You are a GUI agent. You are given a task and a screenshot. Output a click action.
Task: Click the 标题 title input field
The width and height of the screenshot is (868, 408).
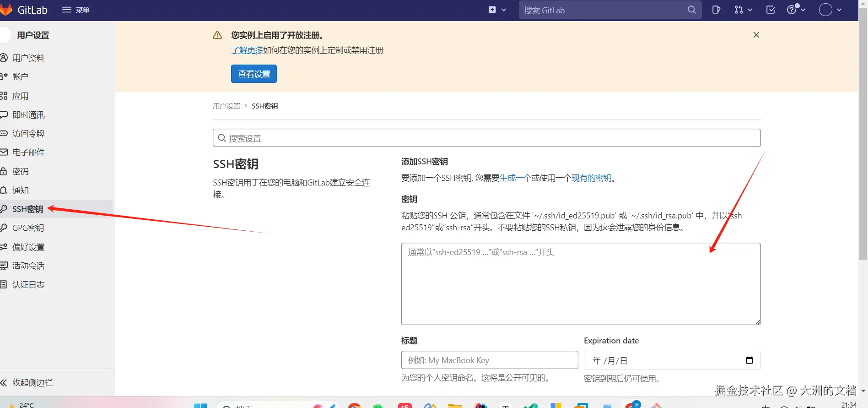(x=490, y=360)
